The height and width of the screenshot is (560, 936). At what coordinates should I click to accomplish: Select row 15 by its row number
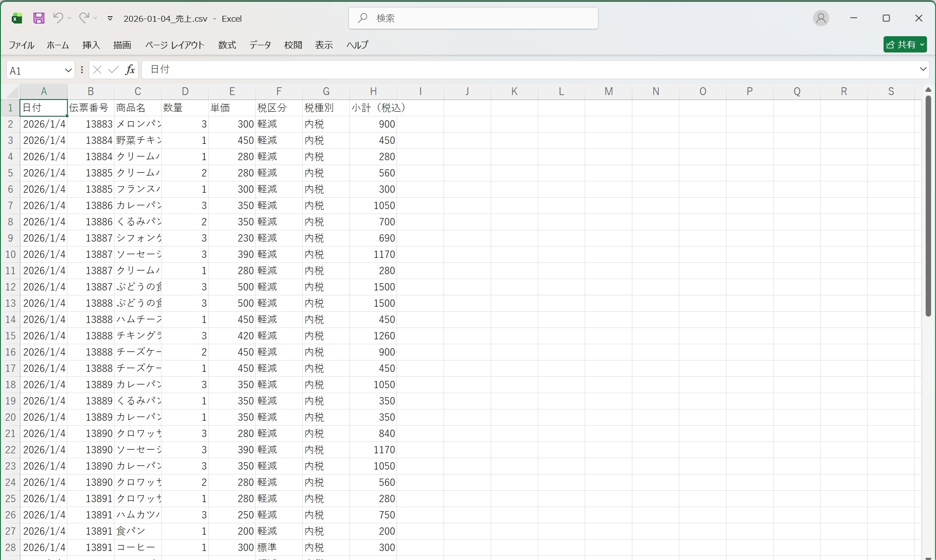(10, 336)
